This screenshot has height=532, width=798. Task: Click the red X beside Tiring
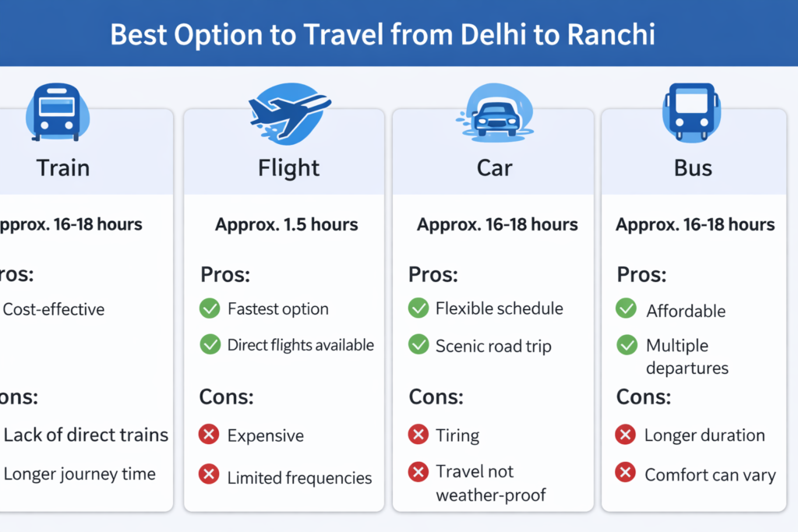(x=418, y=433)
